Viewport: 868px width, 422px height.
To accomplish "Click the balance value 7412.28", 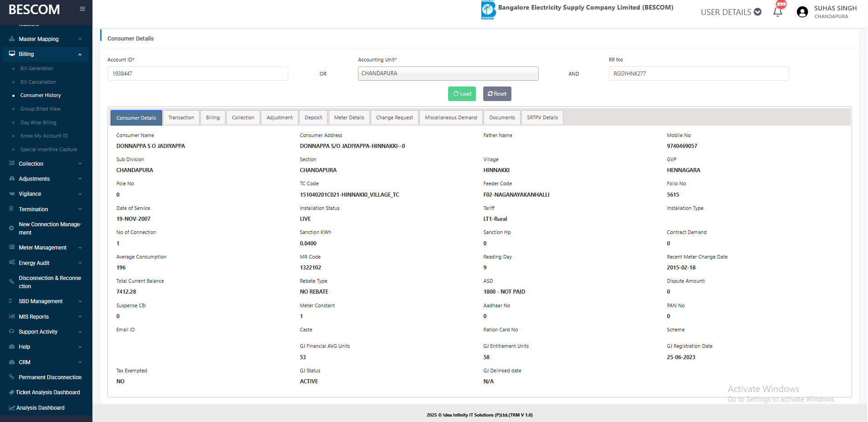I will coord(126,292).
